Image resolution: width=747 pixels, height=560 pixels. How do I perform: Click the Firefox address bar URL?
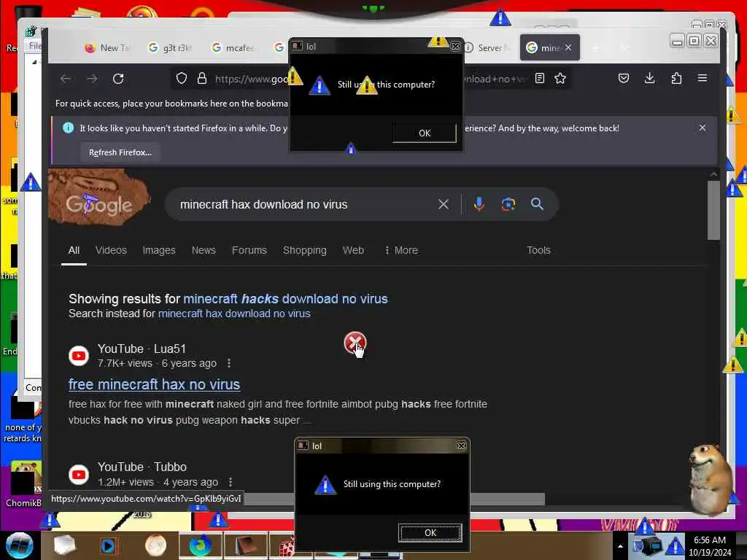pyautogui.click(x=252, y=79)
